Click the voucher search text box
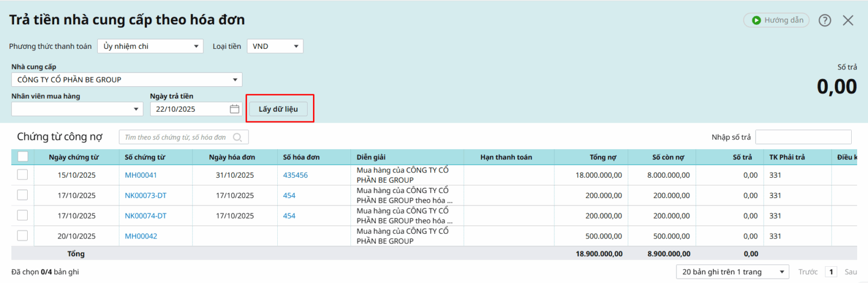Image resolution: width=868 pixels, height=283 pixels. point(175,138)
